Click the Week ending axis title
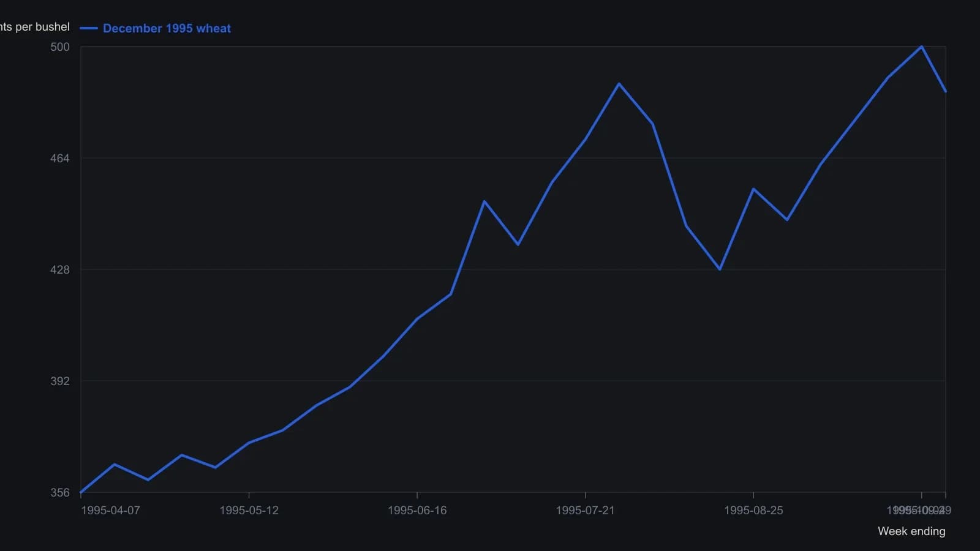This screenshot has height=551, width=980. click(x=911, y=531)
